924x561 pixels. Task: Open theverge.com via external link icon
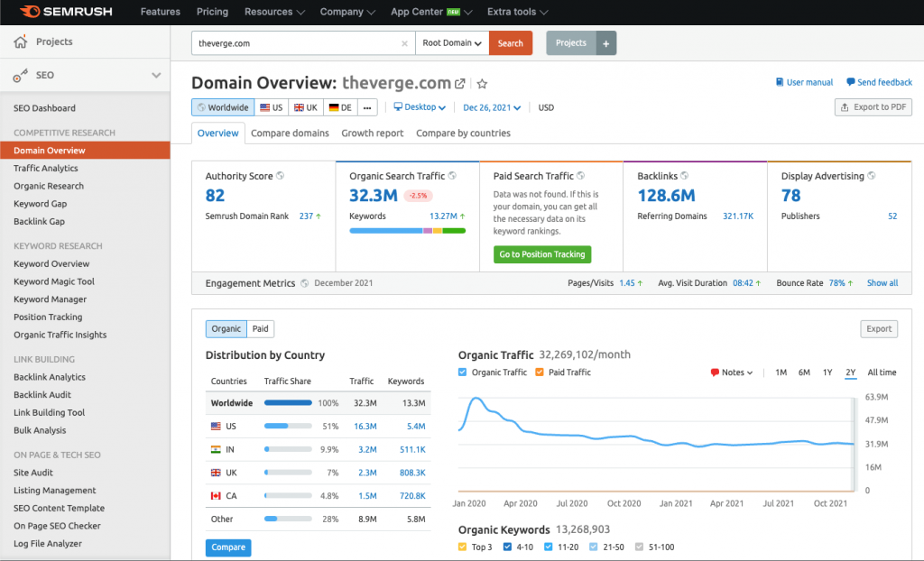pos(459,84)
